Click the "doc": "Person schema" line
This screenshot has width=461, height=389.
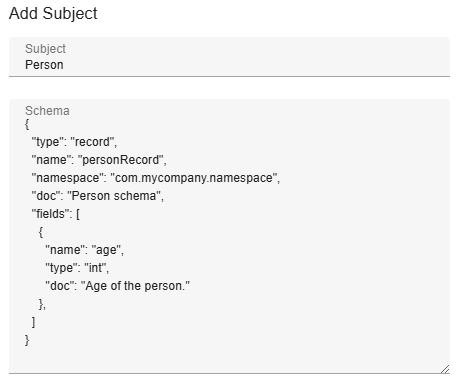(98, 196)
